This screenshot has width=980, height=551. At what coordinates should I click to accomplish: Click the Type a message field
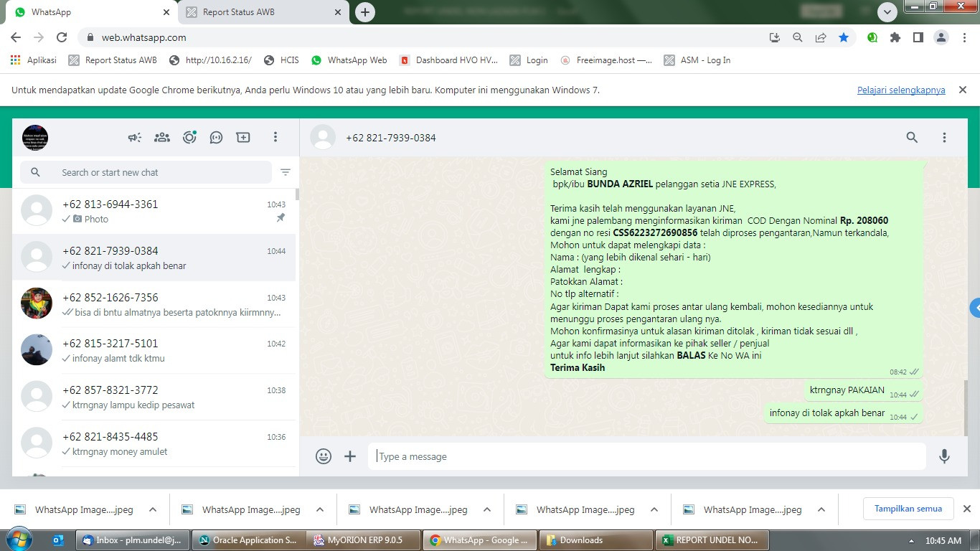pos(647,456)
